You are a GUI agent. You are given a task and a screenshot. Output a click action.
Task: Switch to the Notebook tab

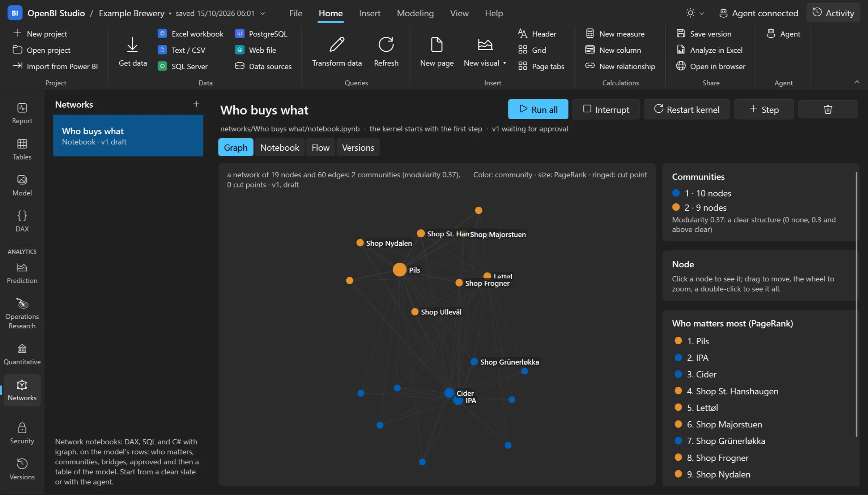(280, 147)
